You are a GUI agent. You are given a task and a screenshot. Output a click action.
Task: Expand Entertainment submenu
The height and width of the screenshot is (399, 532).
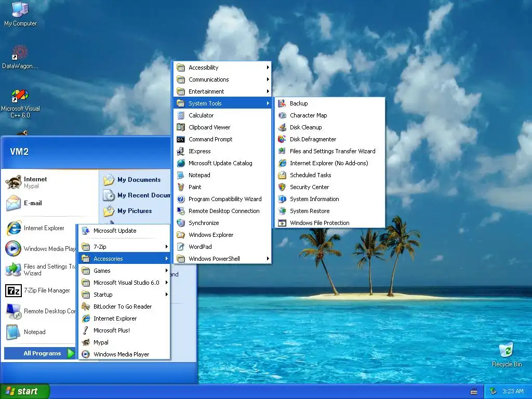(x=222, y=91)
